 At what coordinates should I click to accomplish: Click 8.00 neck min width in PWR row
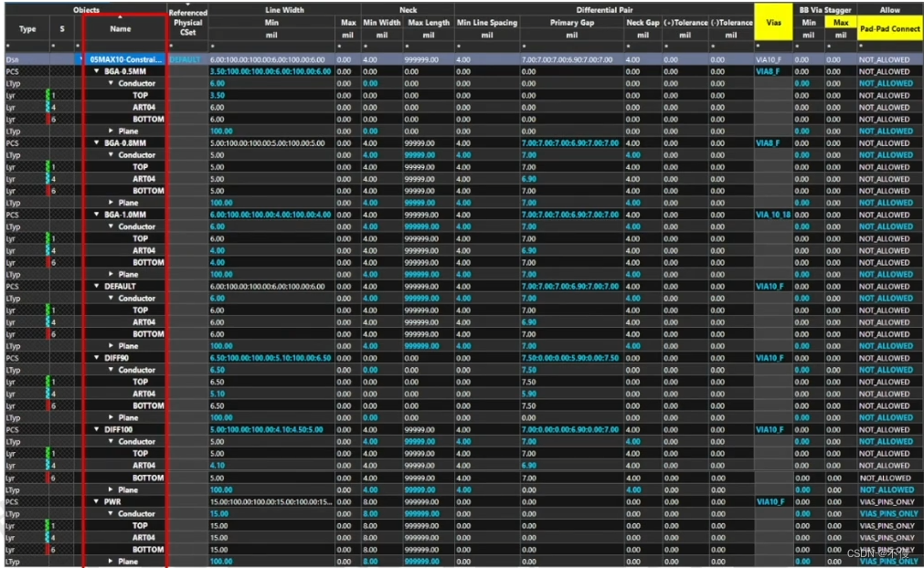point(370,501)
